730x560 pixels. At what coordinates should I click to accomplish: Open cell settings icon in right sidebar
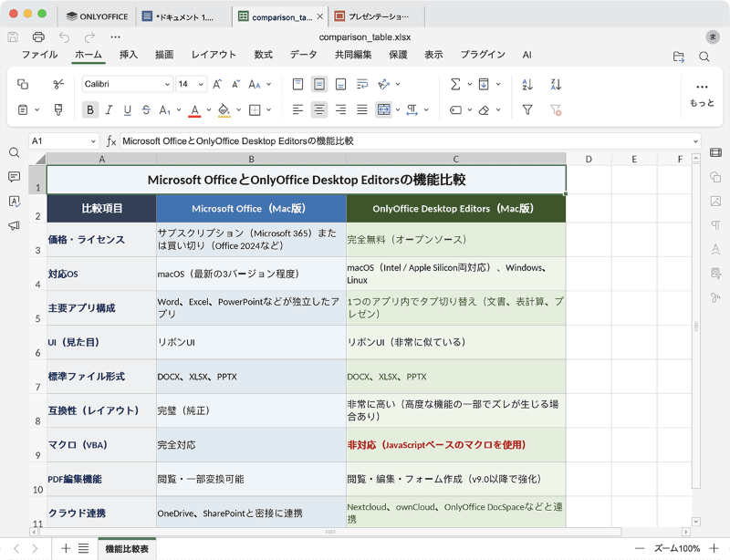(715, 152)
